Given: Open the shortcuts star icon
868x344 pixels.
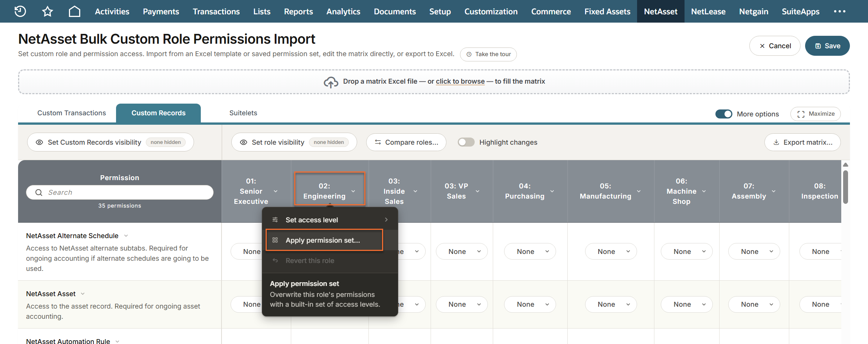Looking at the screenshot, I should (x=47, y=11).
